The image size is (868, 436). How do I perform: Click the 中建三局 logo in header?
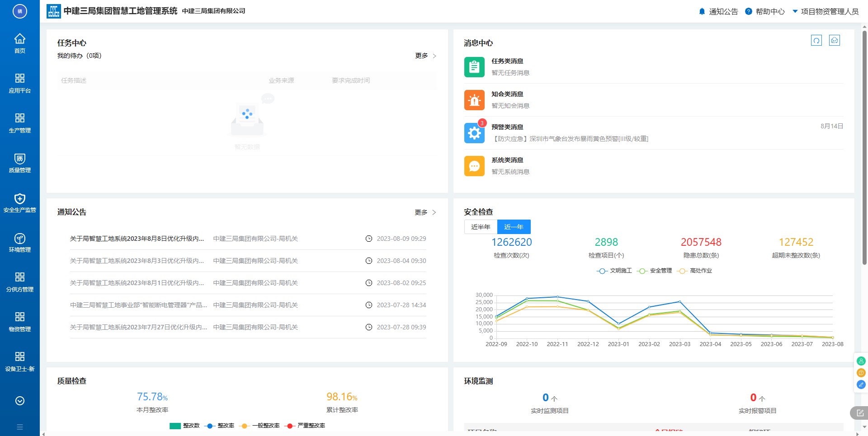pyautogui.click(x=54, y=11)
